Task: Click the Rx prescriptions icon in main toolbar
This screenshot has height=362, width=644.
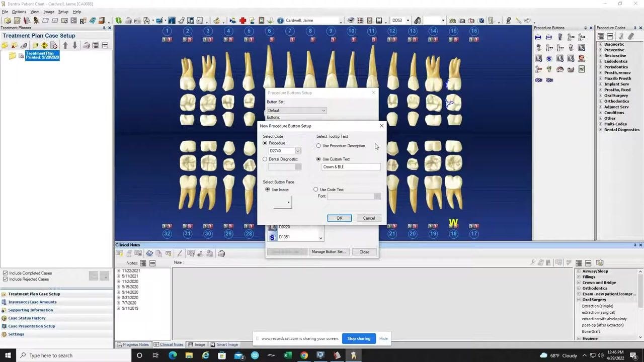Action: click(x=83, y=21)
